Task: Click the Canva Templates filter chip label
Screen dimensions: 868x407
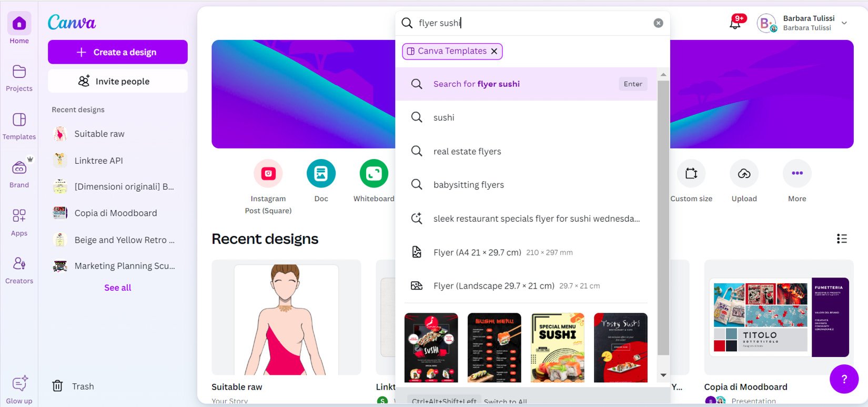Action: [452, 51]
